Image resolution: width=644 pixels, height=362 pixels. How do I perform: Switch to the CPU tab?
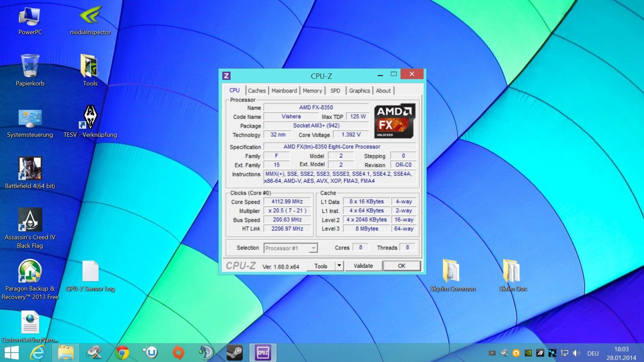(234, 90)
